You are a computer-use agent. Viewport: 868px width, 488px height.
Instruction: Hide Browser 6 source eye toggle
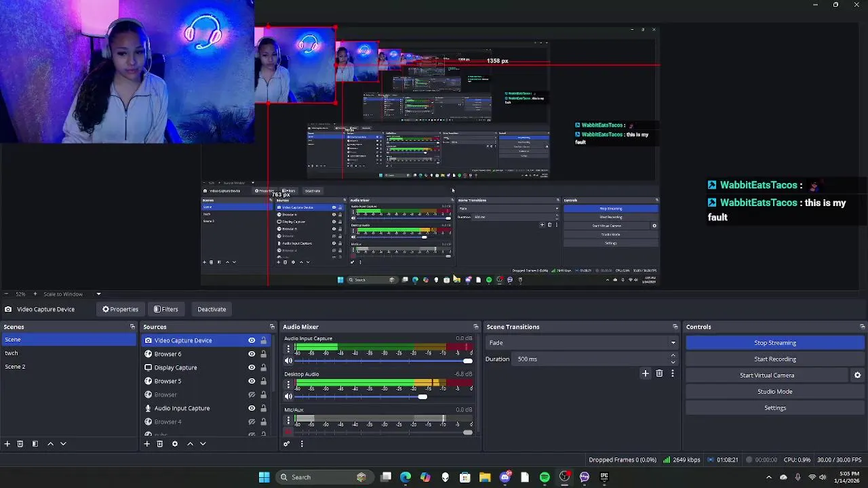click(252, 354)
